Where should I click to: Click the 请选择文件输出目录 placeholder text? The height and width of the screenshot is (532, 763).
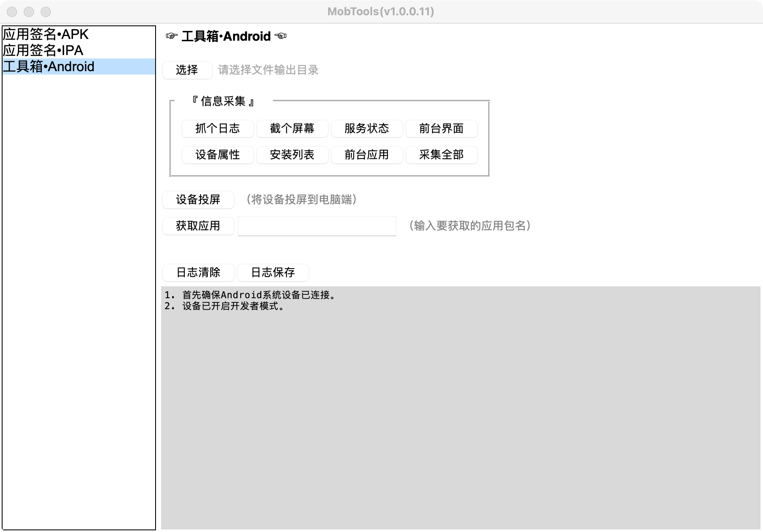[268, 70]
